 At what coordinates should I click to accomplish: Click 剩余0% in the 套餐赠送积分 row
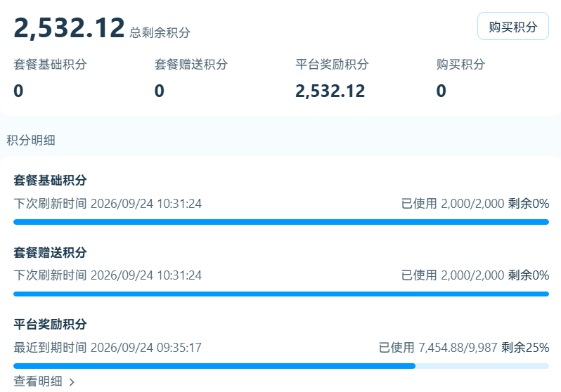pyautogui.click(x=529, y=275)
